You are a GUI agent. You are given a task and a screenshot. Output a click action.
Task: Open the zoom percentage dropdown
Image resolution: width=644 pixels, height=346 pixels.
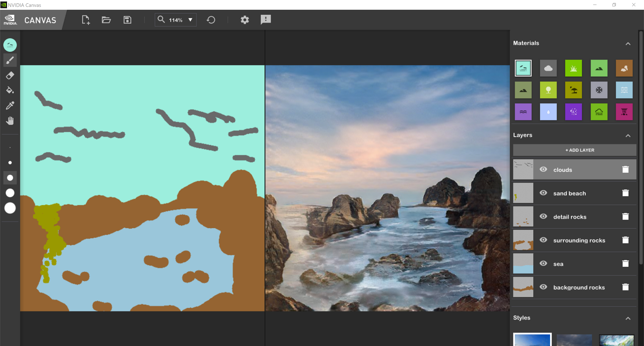(190, 20)
